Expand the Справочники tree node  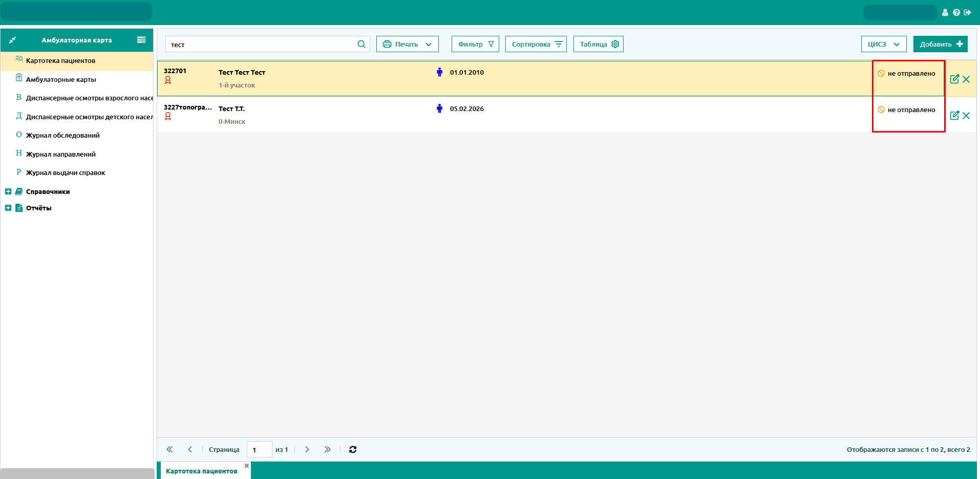click(8, 191)
